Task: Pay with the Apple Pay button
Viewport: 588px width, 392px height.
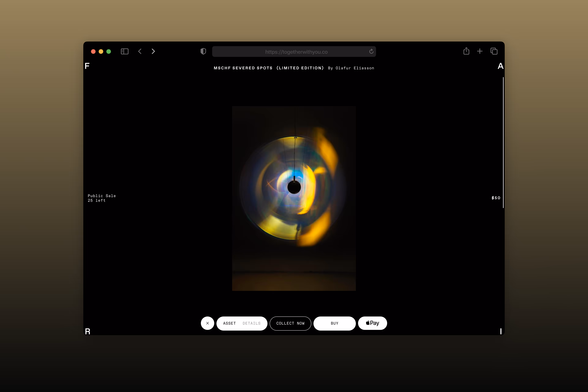Action: (x=373, y=323)
